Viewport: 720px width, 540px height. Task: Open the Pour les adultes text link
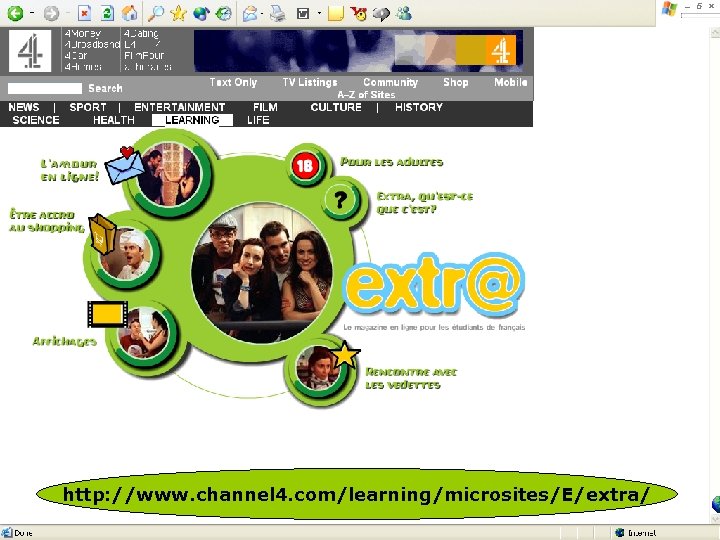coord(392,162)
